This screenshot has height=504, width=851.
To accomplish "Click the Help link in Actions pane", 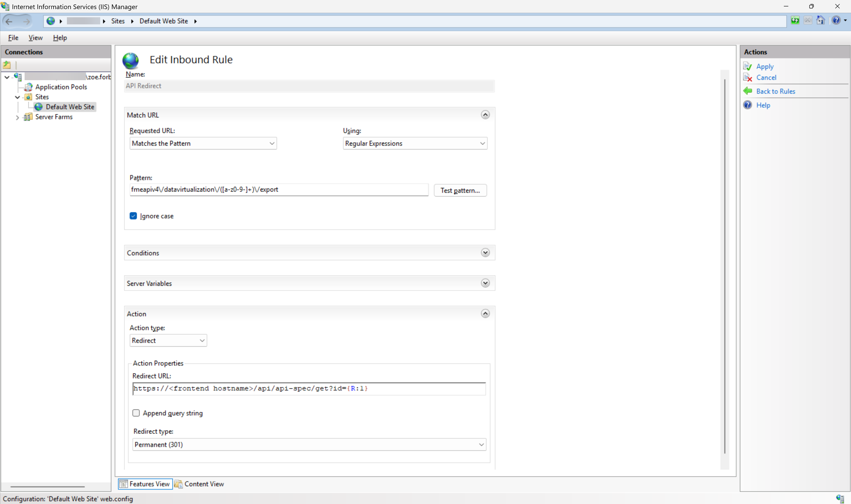I will click(763, 105).
